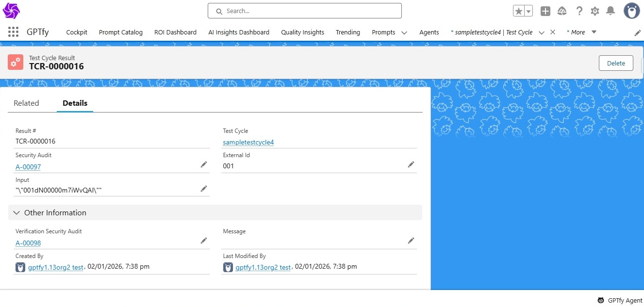Switch to the Related tab

(x=26, y=103)
